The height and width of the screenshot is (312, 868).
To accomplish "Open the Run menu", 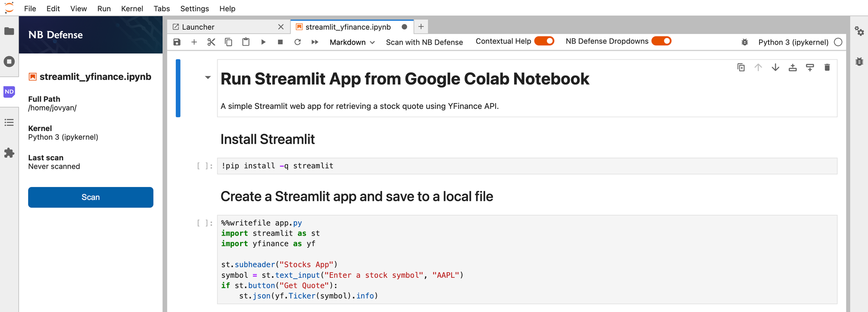I will [104, 9].
